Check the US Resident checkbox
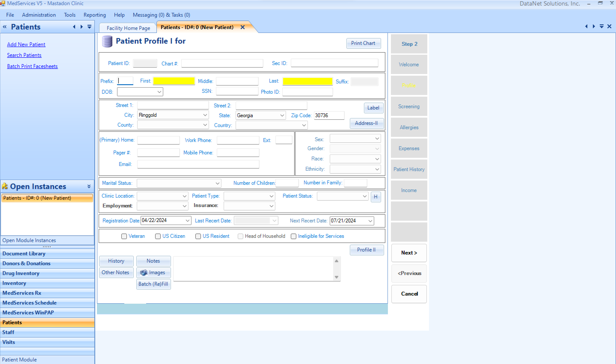 (198, 236)
